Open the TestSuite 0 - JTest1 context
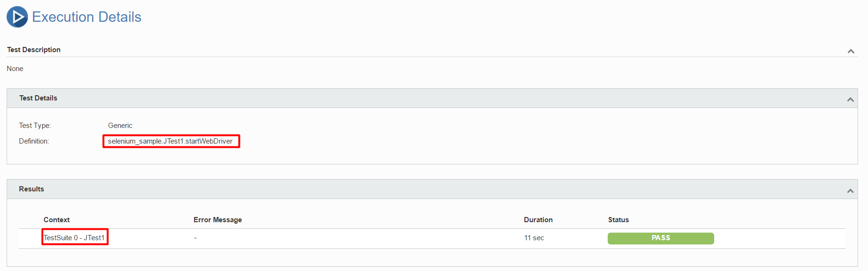 coord(74,238)
